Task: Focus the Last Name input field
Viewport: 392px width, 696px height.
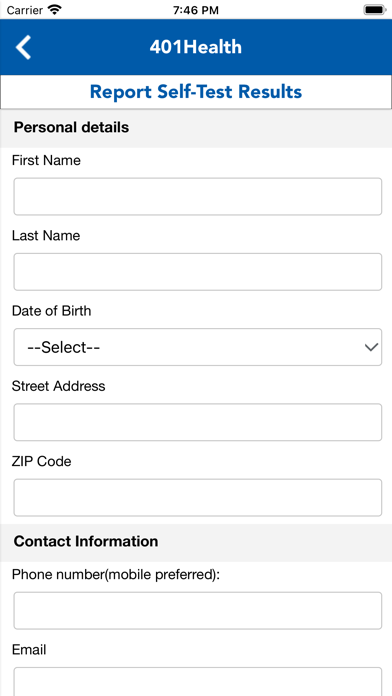Action: tap(198, 272)
